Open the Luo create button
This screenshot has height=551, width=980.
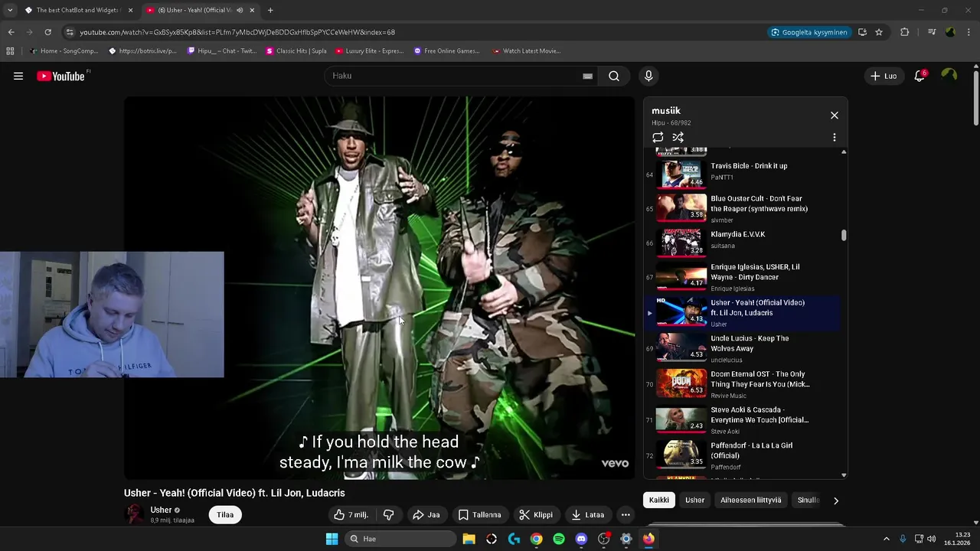click(x=884, y=76)
